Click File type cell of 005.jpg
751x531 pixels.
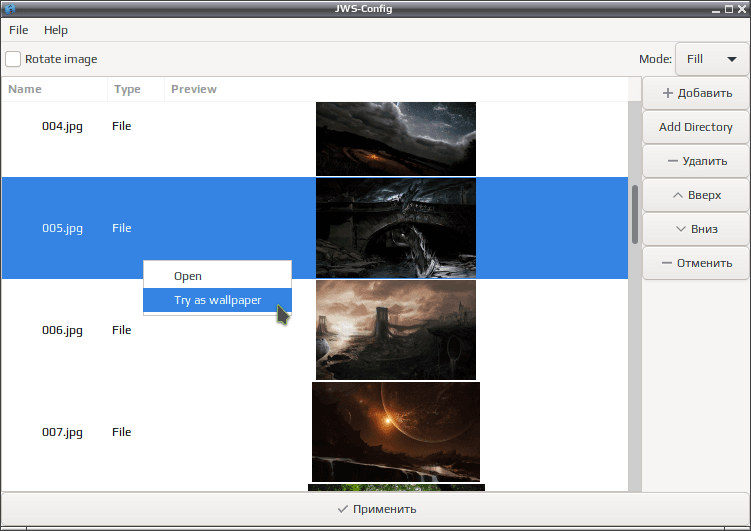[122, 228]
